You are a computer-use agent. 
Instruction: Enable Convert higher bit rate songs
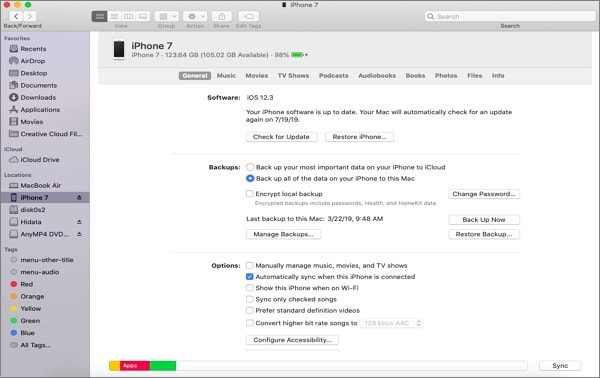(x=250, y=323)
